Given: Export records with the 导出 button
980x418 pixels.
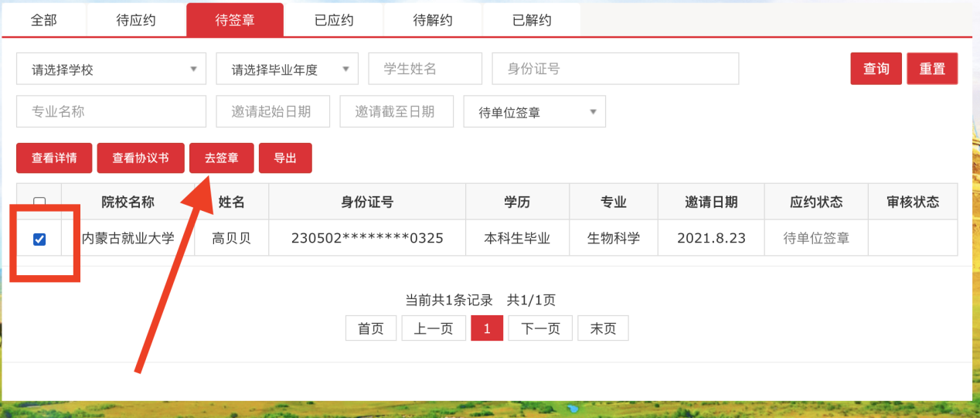Looking at the screenshot, I should pos(285,158).
